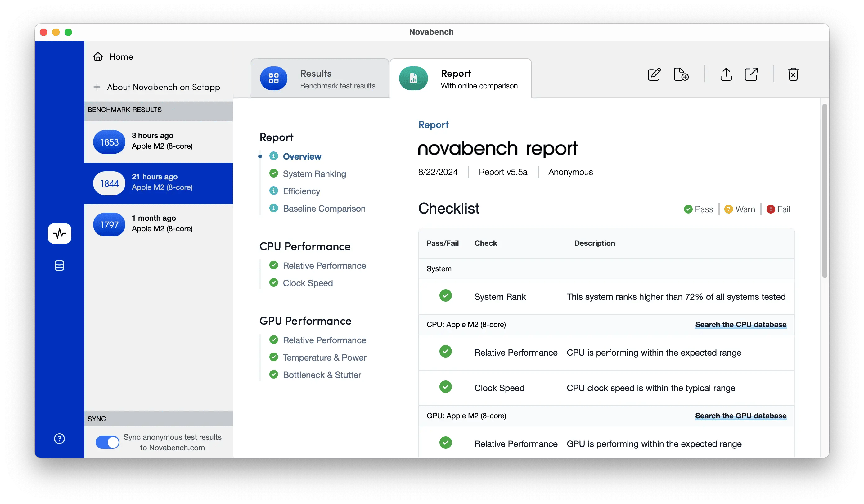
Task: Click the Description column header
Action: [594, 243]
